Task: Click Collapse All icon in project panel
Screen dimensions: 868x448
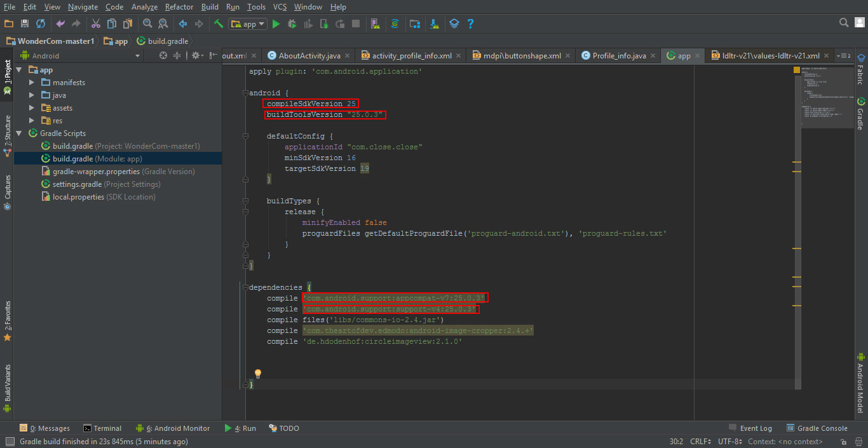Action: (177, 56)
